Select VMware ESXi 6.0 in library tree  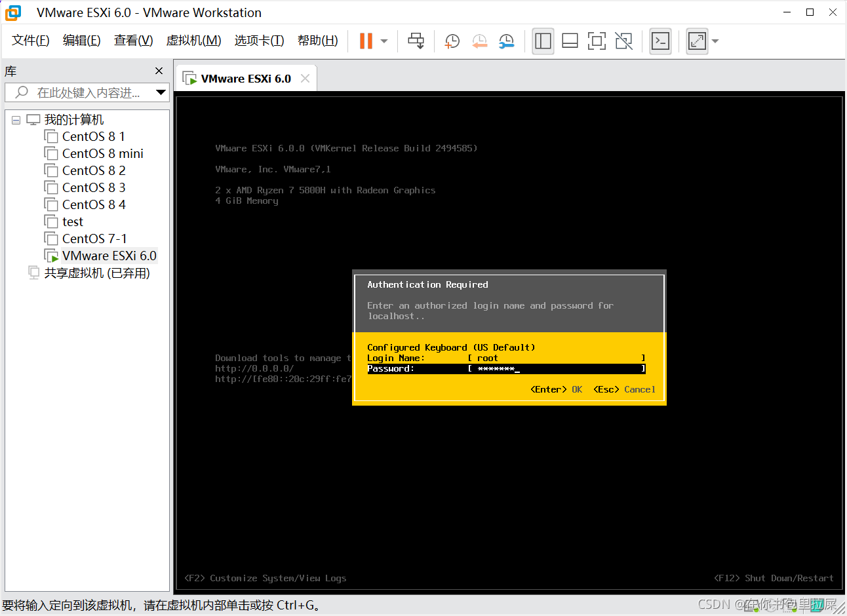click(109, 256)
